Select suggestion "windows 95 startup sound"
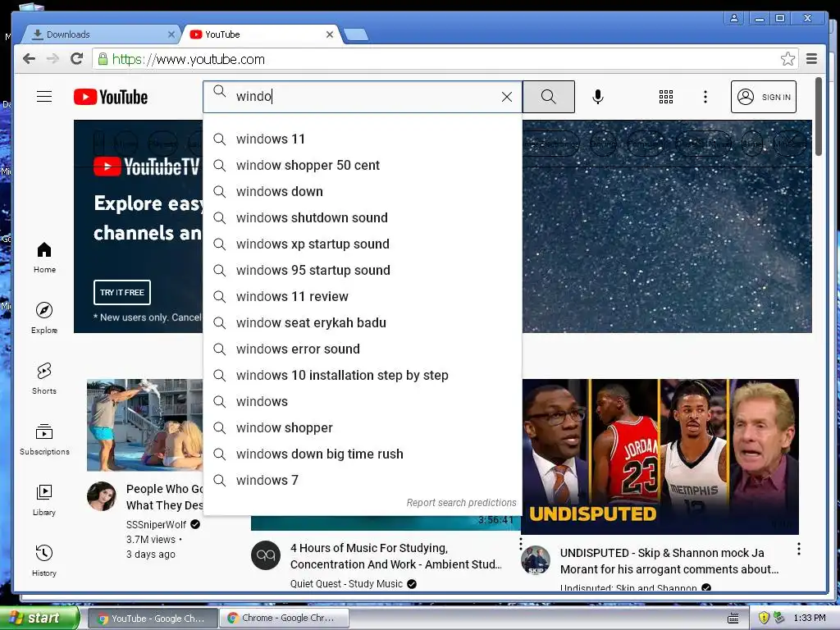Image resolution: width=840 pixels, height=630 pixels. (363, 271)
